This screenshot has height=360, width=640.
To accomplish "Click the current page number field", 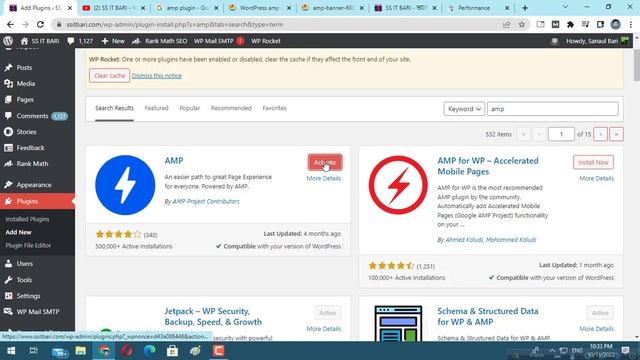I will [561, 134].
